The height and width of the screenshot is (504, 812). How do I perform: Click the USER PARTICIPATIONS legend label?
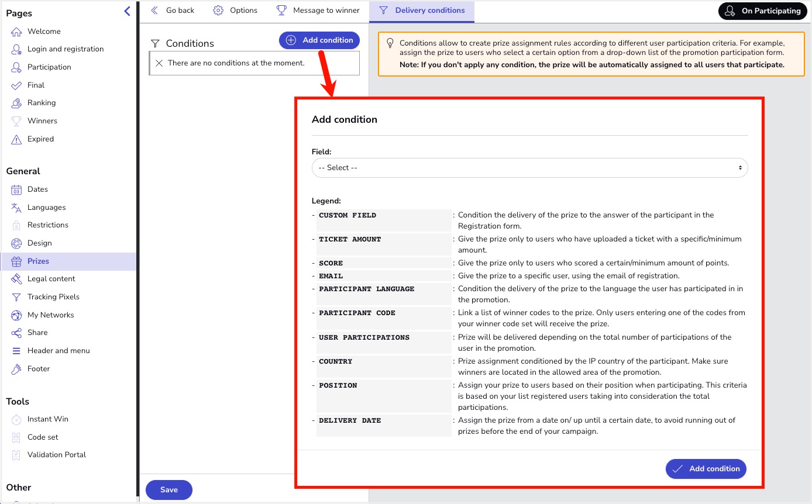(x=364, y=337)
